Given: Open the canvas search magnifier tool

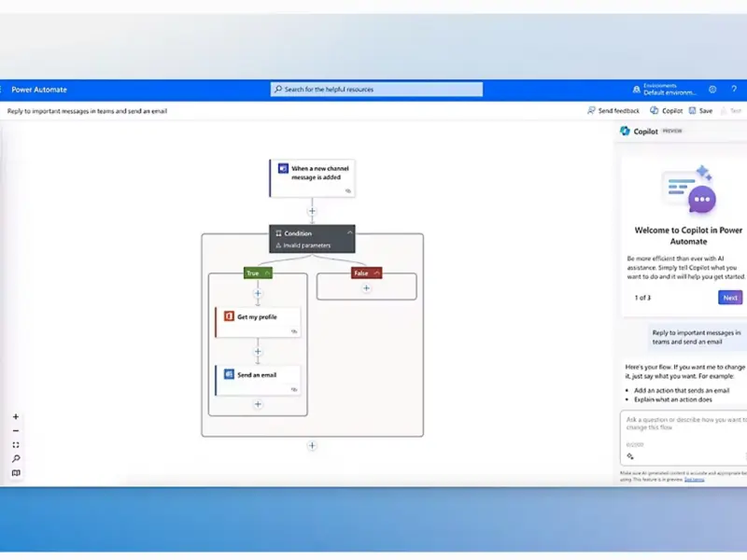Looking at the screenshot, I should [16, 459].
